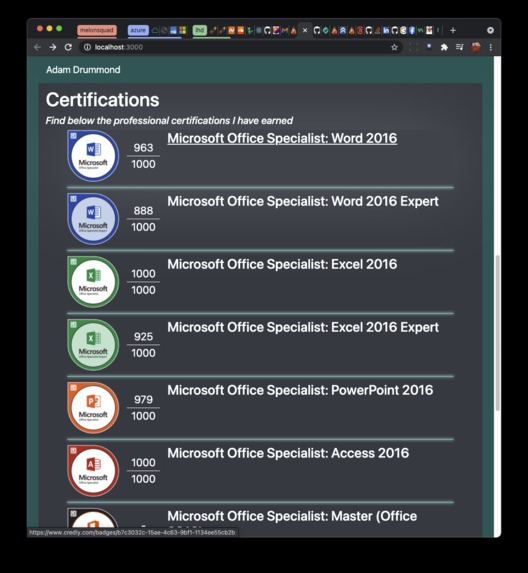The image size is (528, 573).
Task: Click the blue Word 2016 badge image
Action: [x=93, y=156]
